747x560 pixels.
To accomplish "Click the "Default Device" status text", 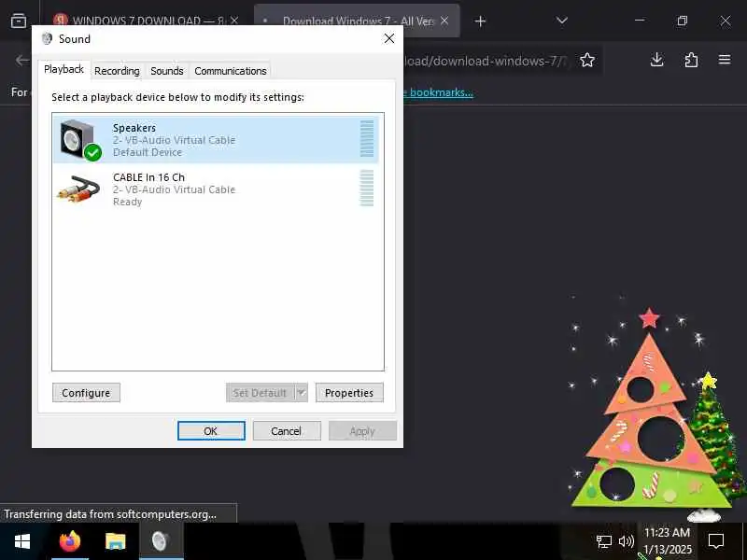I will 148,152.
